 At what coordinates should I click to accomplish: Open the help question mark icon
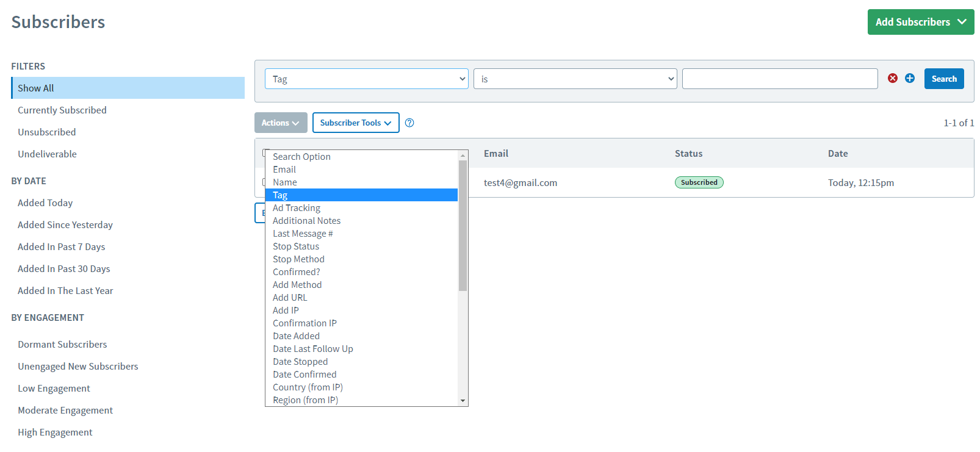tap(409, 123)
